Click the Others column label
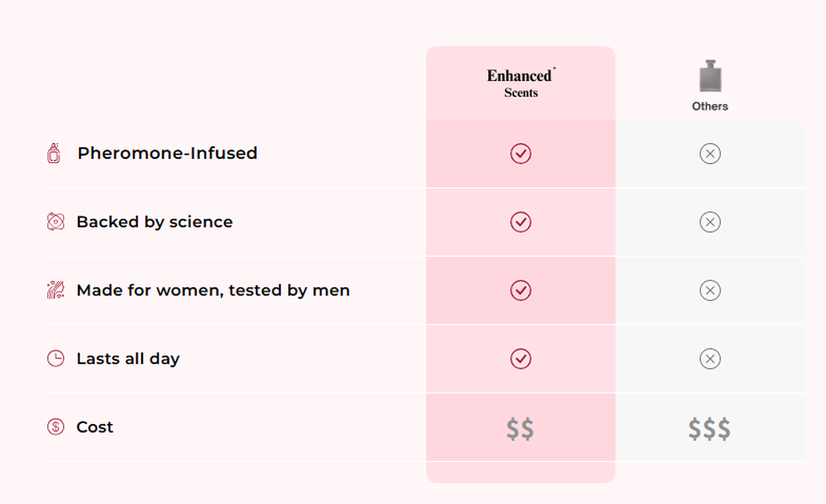This screenshot has height=504, width=826. pos(710,107)
